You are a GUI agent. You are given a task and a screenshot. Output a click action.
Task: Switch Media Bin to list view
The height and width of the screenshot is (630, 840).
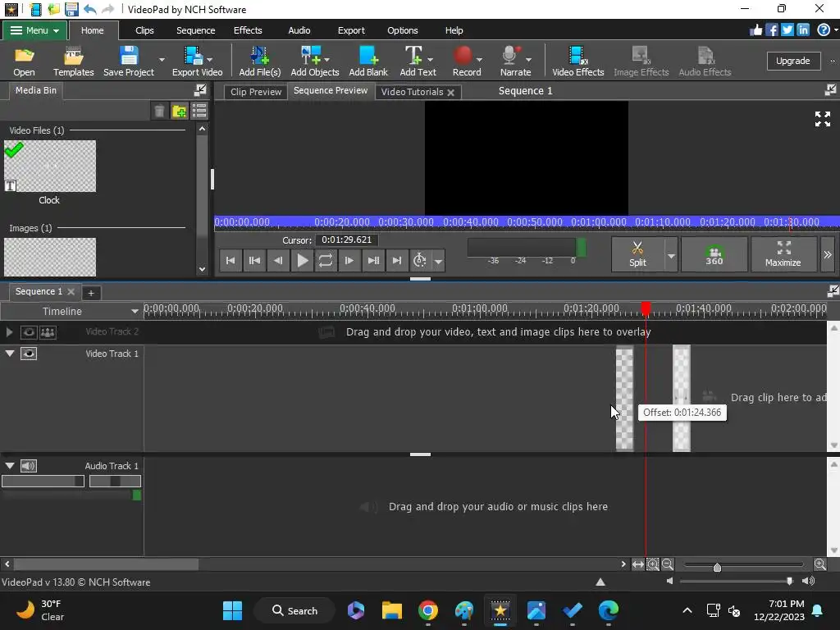(199, 111)
